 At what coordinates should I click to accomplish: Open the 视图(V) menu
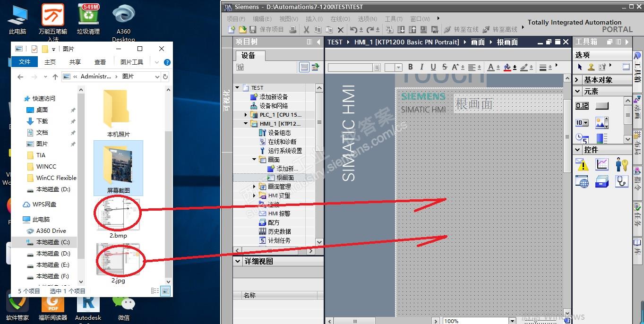click(x=289, y=19)
